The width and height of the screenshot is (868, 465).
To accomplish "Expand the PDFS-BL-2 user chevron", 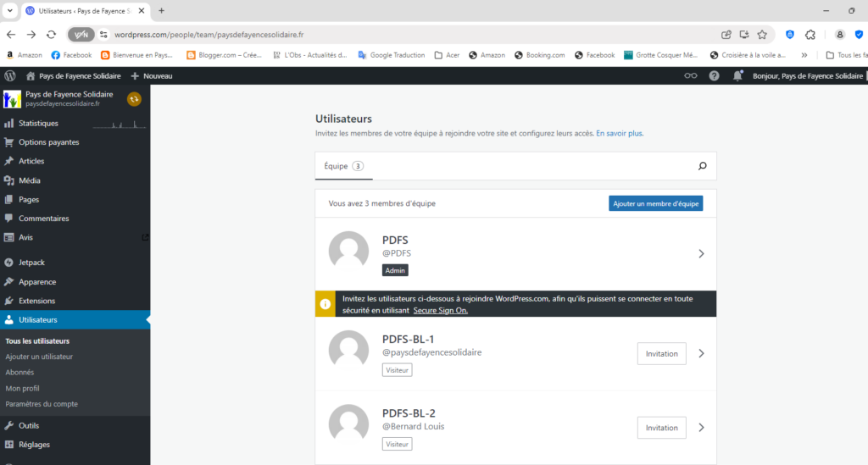I will [x=701, y=428].
